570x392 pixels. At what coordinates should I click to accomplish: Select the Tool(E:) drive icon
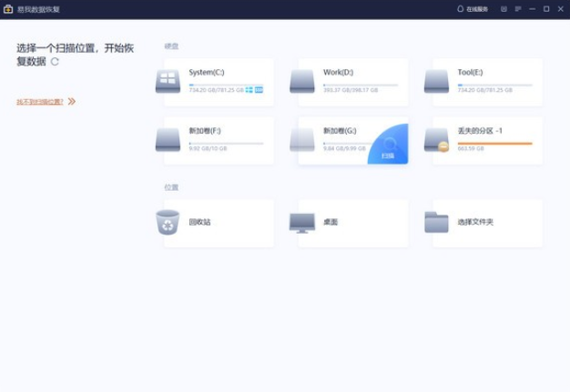[x=437, y=81]
